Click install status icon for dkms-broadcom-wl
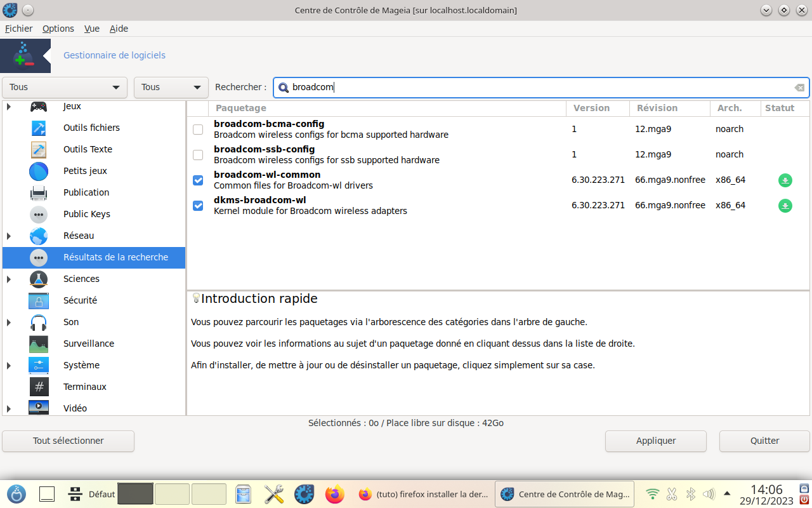The width and height of the screenshot is (812, 508). pyautogui.click(x=785, y=206)
